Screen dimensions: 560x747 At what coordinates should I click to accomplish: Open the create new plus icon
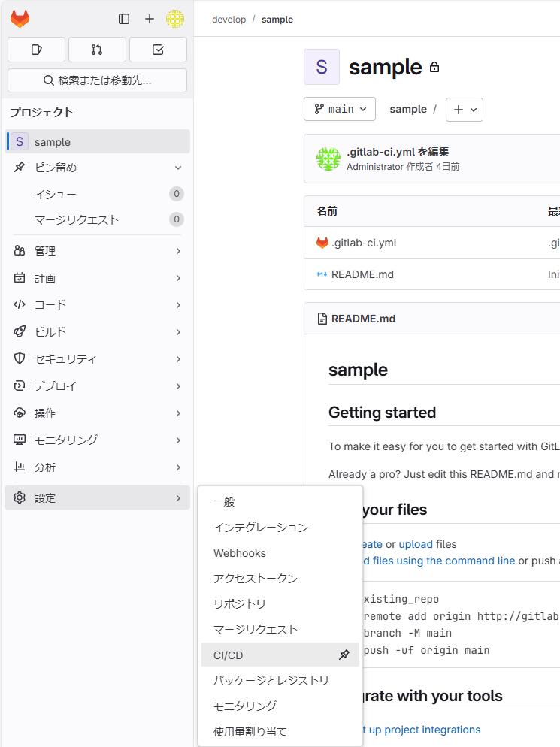[x=150, y=19]
